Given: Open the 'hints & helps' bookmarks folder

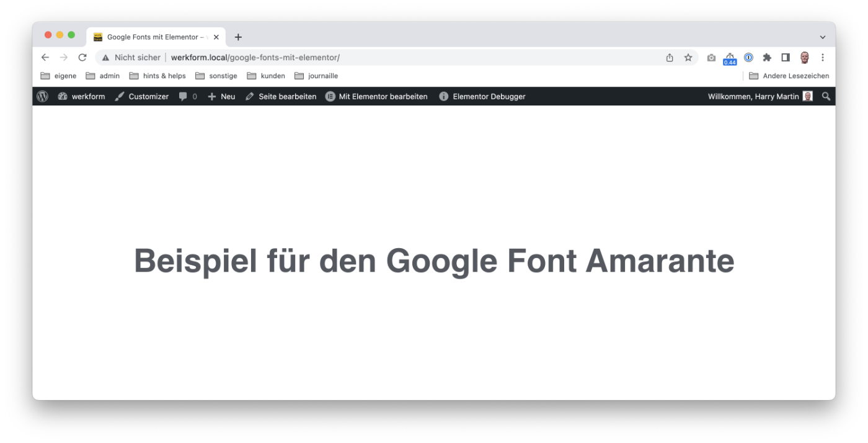Looking at the screenshot, I should pyautogui.click(x=157, y=76).
